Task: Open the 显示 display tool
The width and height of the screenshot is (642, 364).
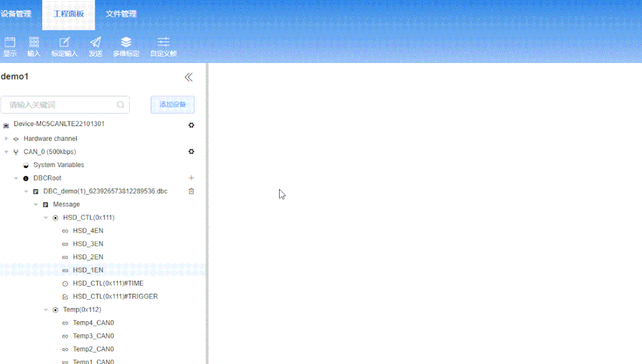Action: tap(10, 46)
